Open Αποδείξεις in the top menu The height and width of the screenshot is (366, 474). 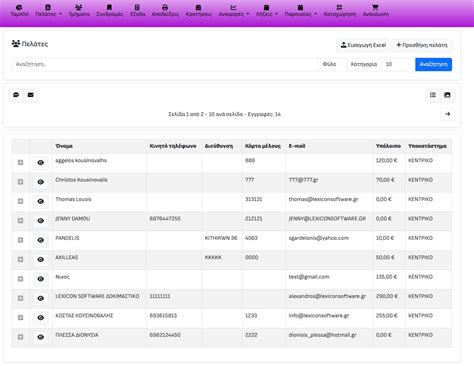pyautogui.click(x=165, y=11)
